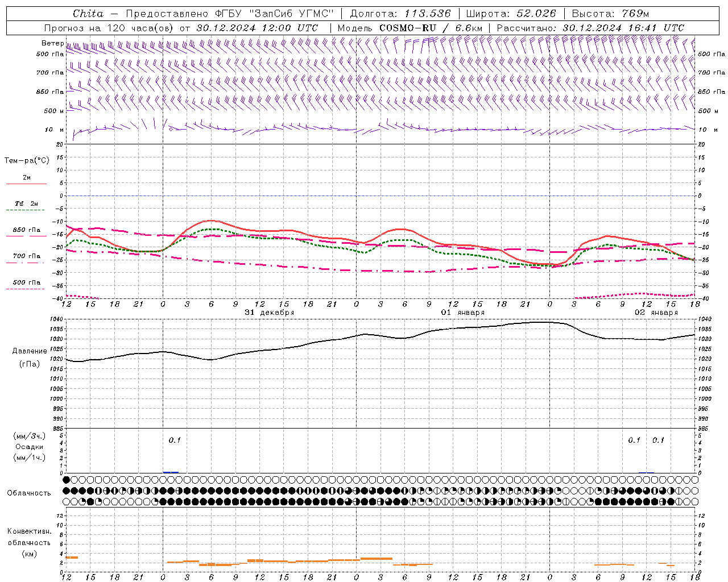Screen dimensions: 728x582
Task: Click the "02 января" date label
Action: click(x=656, y=313)
